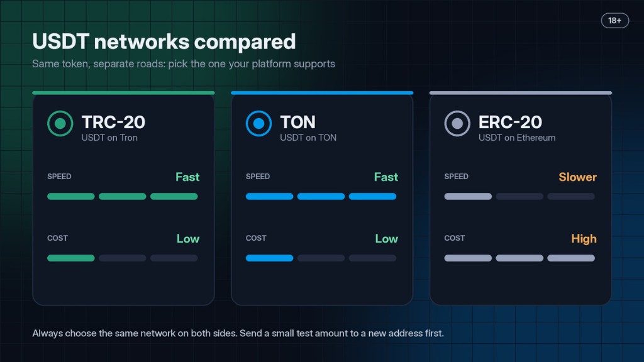644x362 pixels.
Task: Click the TRC-20 speed bar
Action: tap(123, 197)
